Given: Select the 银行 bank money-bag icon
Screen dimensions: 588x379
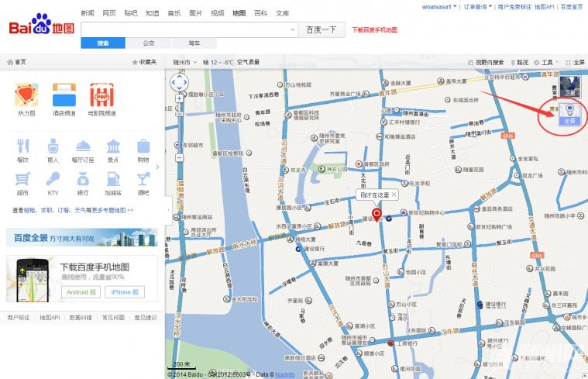Looking at the screenshot, I should click(83, 179).
